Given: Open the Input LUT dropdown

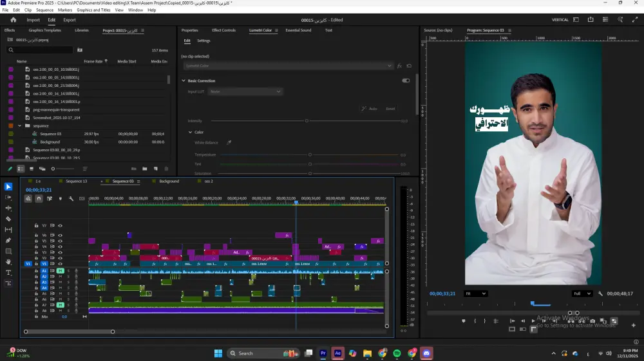Looking at the screenshot, I should click(245, 91).
